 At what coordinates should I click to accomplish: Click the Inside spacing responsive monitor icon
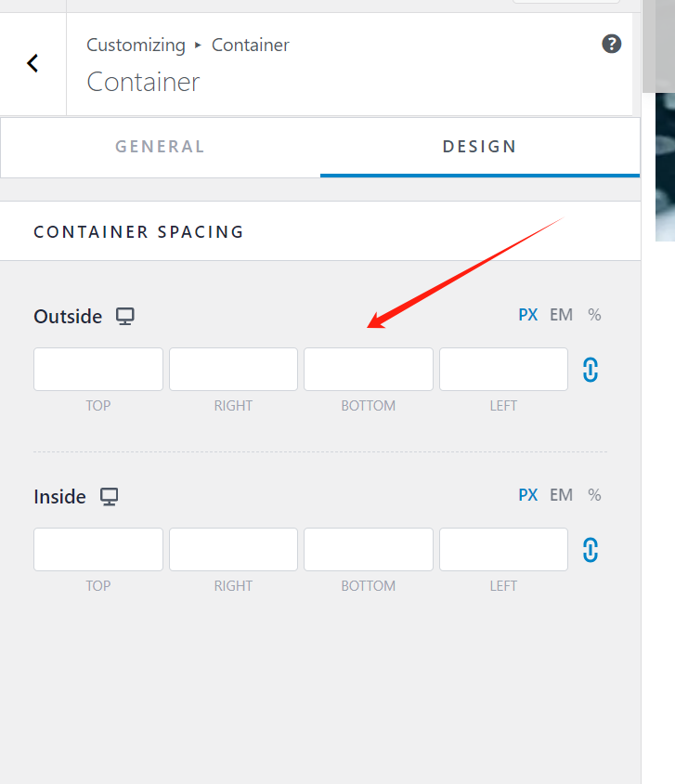pyautogui.click(x=109, y=496)
